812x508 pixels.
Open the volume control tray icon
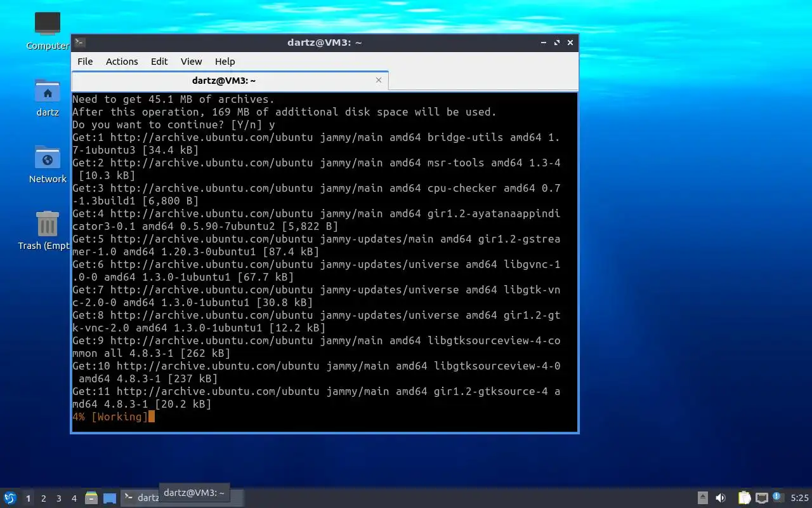click(x=721, y=498)
